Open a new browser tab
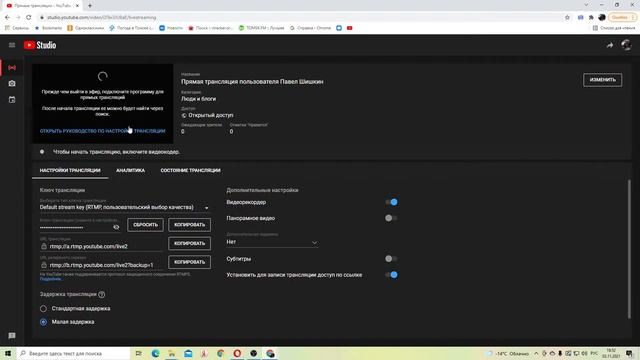The height and width of the screenshot is (360, 640). [90, 6]
